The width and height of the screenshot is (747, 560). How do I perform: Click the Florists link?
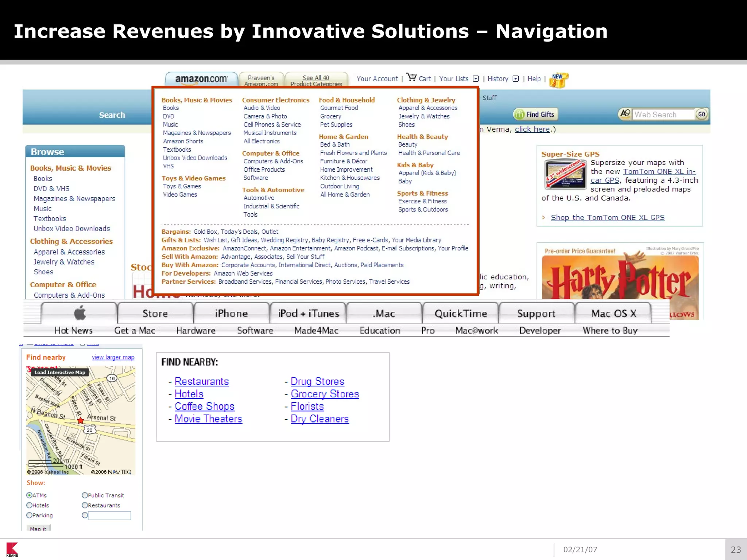click(307, 406)
